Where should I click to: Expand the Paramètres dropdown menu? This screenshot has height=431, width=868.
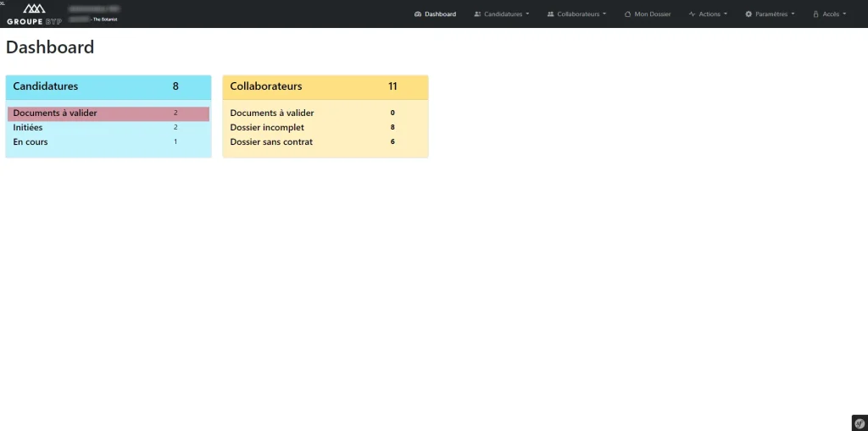770,14
